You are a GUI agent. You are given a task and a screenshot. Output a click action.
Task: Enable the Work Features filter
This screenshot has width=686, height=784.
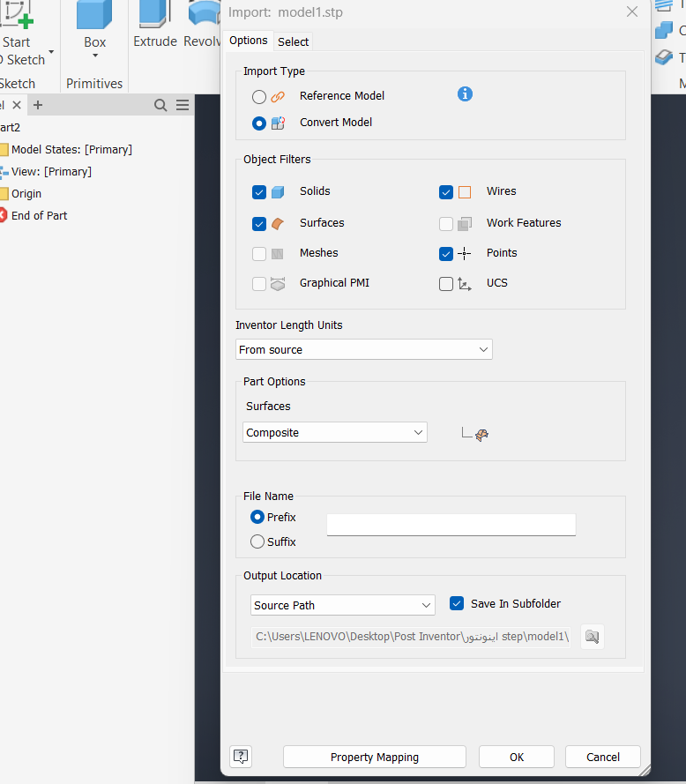[x=446, y=223]
